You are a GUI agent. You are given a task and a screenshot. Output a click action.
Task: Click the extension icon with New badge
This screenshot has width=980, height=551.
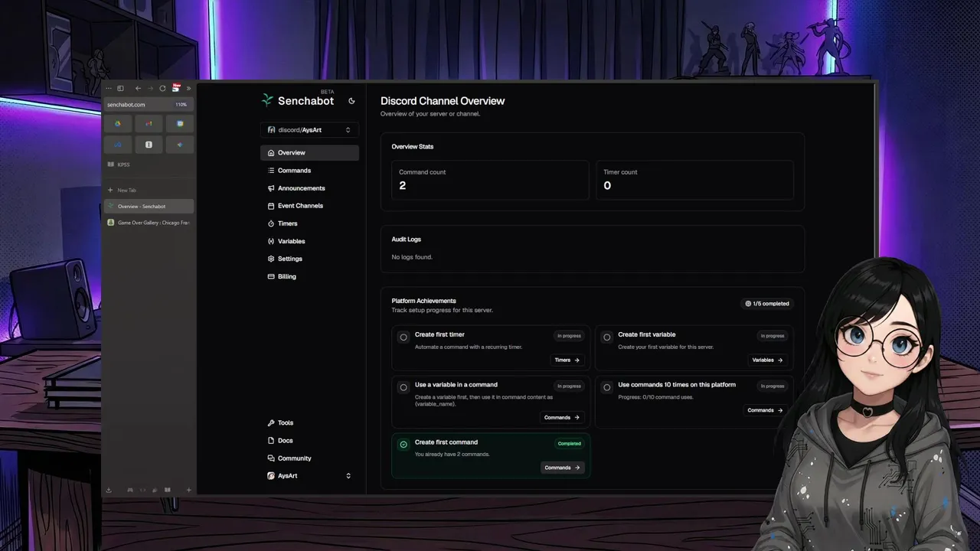click(x=176, y=88)
